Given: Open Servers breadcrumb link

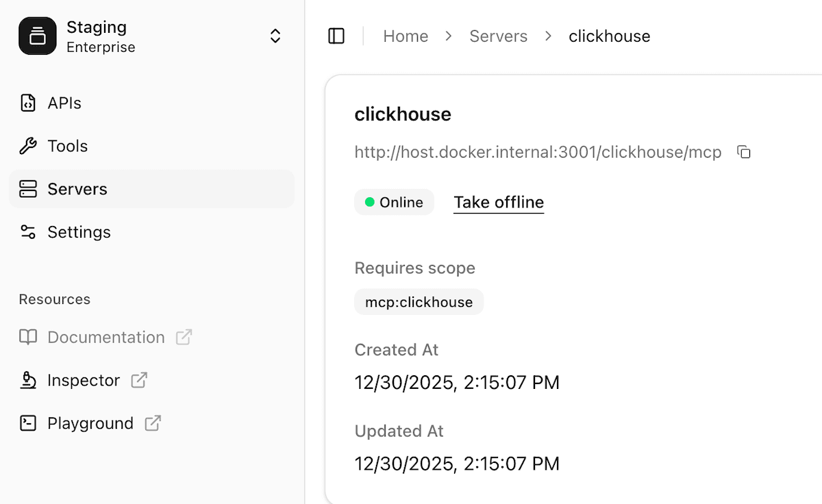Looking at the screenshot, I should (498, 36).
